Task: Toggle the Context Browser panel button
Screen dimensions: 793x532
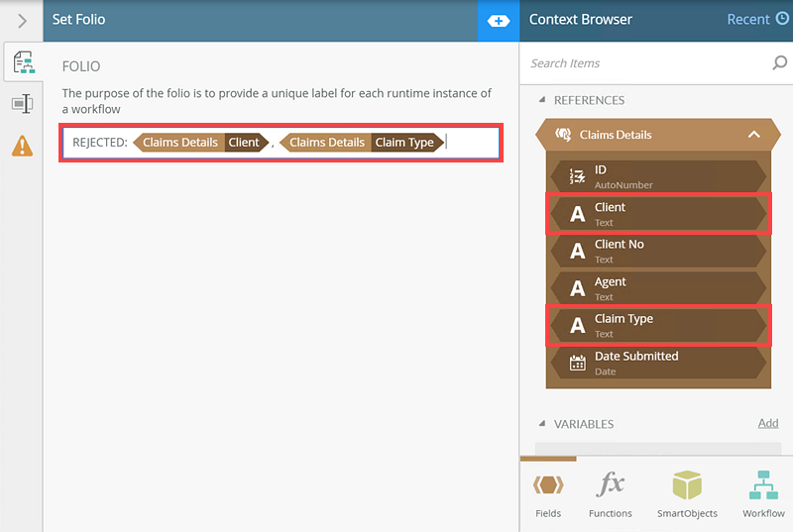Action: [498, 20]
